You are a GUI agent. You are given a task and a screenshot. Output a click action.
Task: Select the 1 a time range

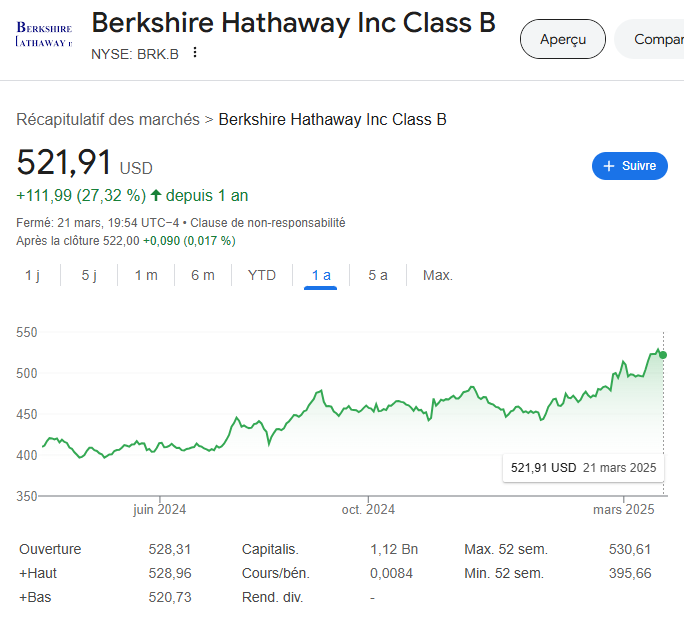[321, 275]
